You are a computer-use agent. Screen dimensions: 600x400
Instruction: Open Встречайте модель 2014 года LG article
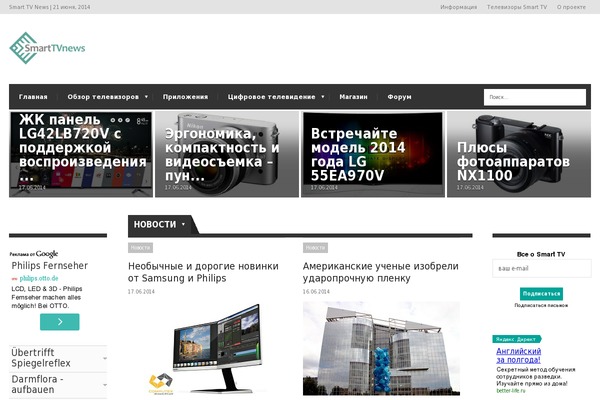click(x=373, y=154)
